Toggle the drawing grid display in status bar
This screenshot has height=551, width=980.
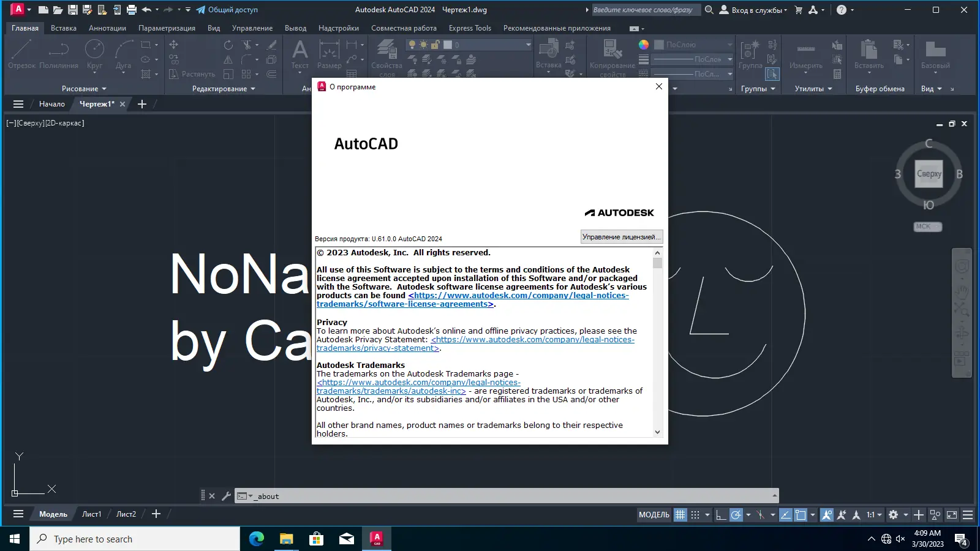(680, 515)
